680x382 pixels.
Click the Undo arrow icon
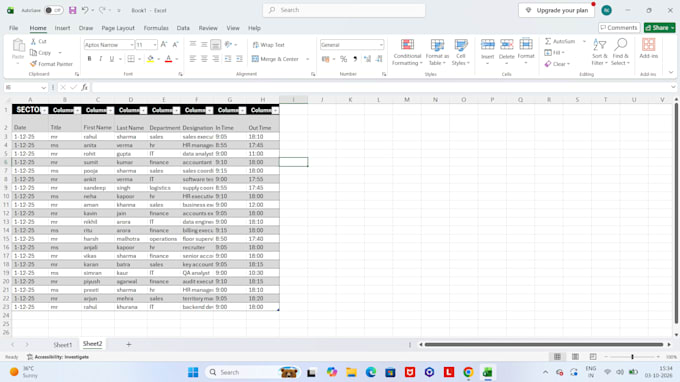(85, 10)
